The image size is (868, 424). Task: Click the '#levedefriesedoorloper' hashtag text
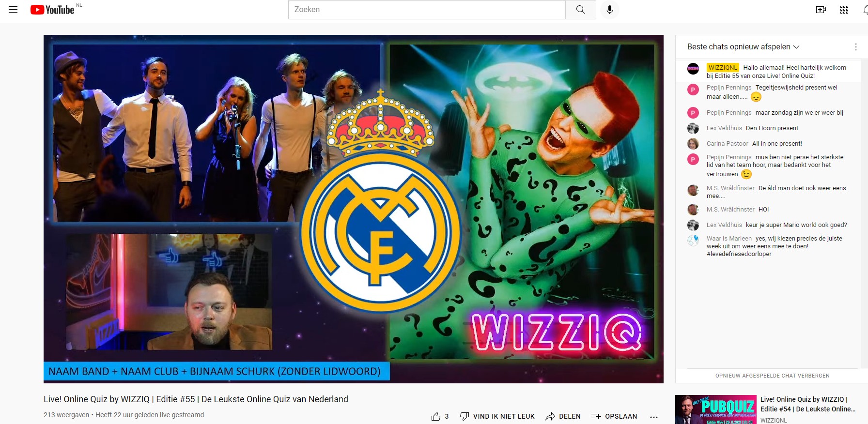point(739,254)
